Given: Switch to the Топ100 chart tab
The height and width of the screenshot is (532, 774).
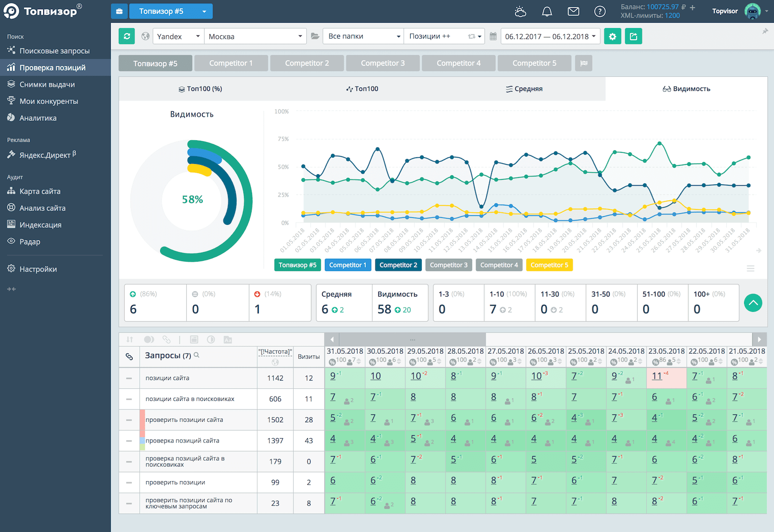Looking at the screenshot, I should [362, 89].
